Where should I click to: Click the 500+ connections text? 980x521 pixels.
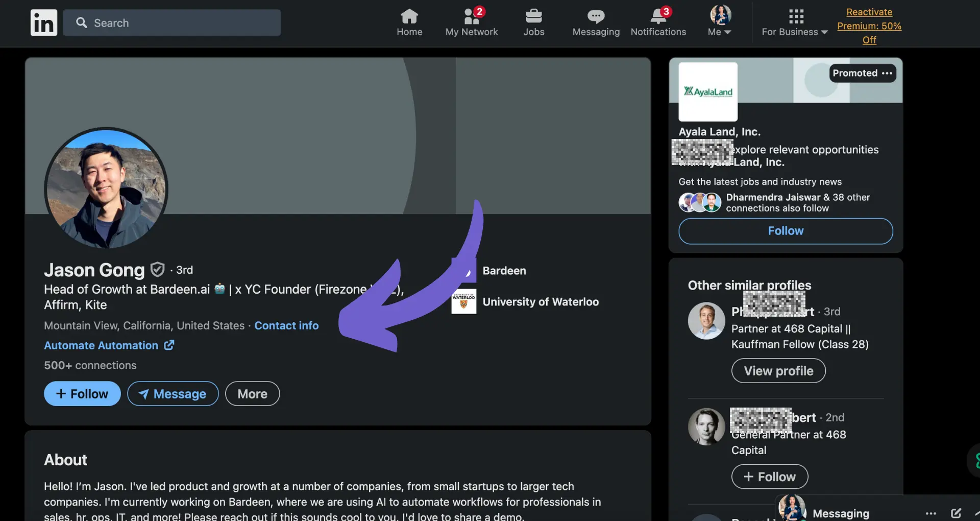pyautogui.click(x=90, y=365)
